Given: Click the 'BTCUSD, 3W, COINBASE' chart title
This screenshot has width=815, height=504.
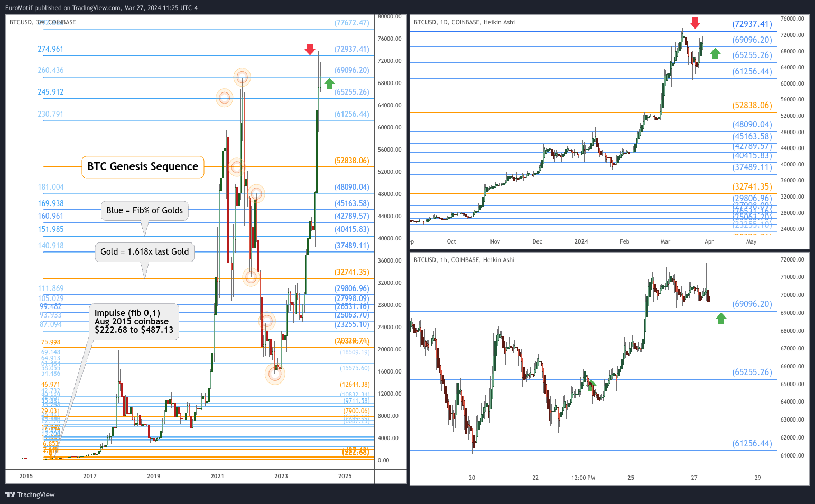Looking at the screenshot, I should point(43,22).
